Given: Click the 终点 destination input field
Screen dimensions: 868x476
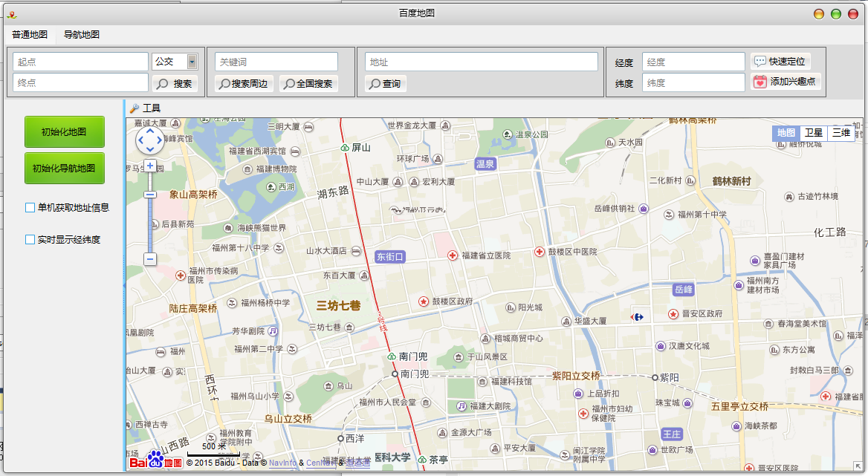Looking at the screenshot, I should 80,83.
